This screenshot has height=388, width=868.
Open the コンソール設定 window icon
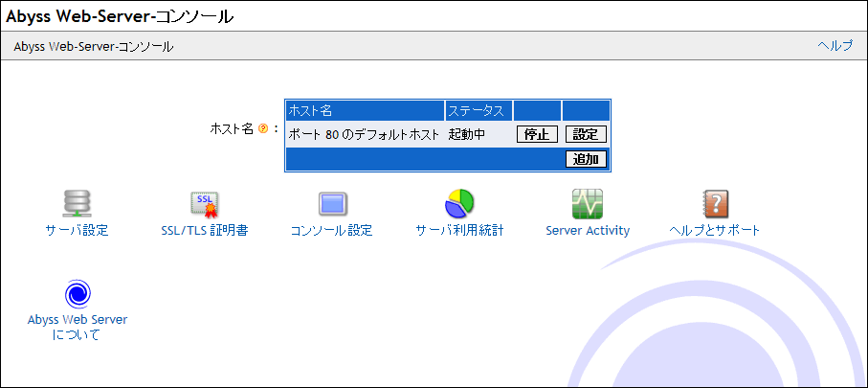click(332, 203)
